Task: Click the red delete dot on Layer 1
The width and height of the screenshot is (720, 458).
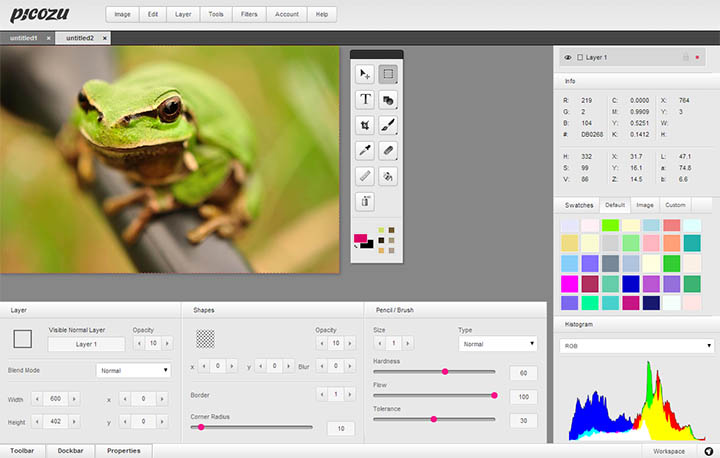Action: click(698, 57)
